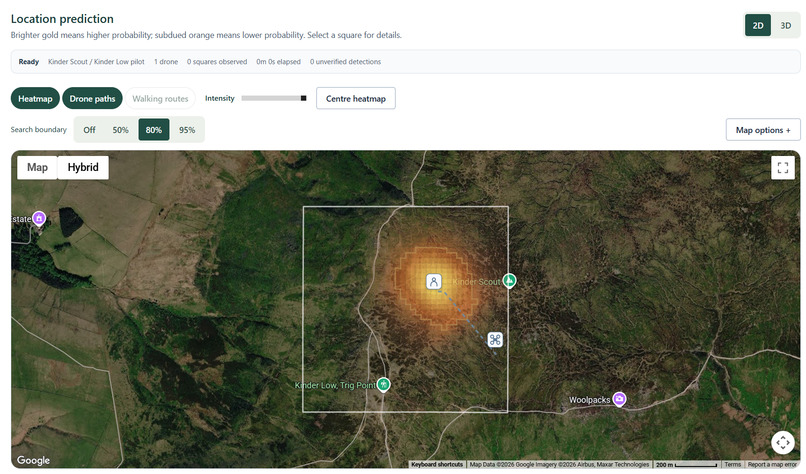Click the Kinder Scout peak pin
Screen dimensions: 806x474
[x=509, y=281]
